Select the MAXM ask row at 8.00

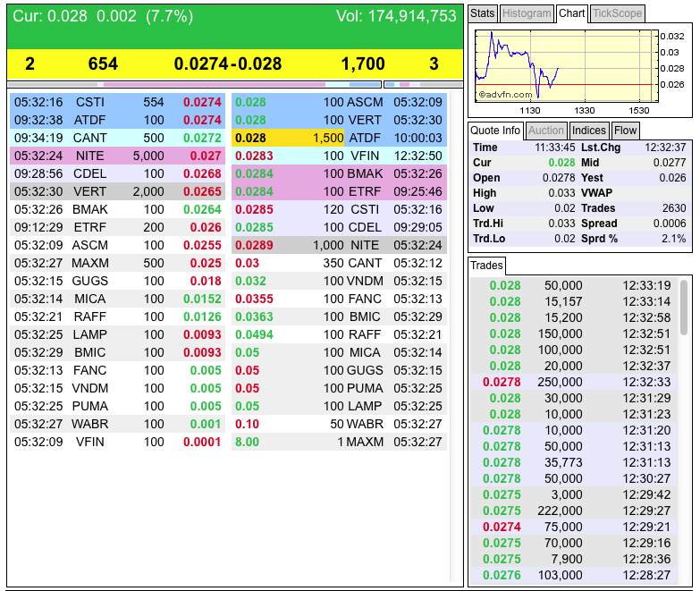click(340, 442)
